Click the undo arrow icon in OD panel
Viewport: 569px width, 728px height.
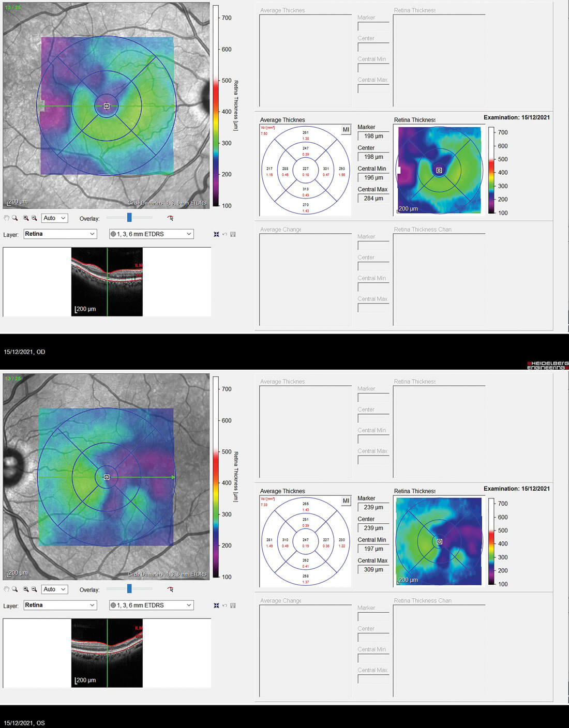[x=224, y=234]
